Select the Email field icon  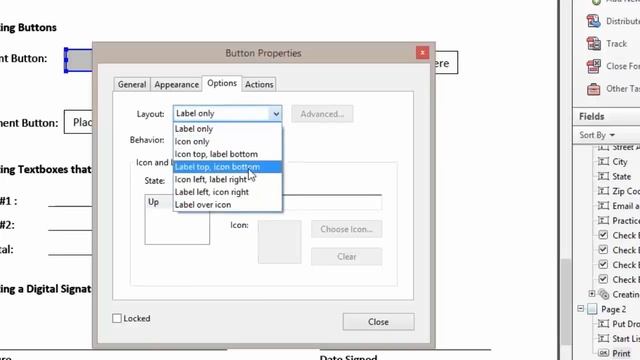click(x=603, y=206)
